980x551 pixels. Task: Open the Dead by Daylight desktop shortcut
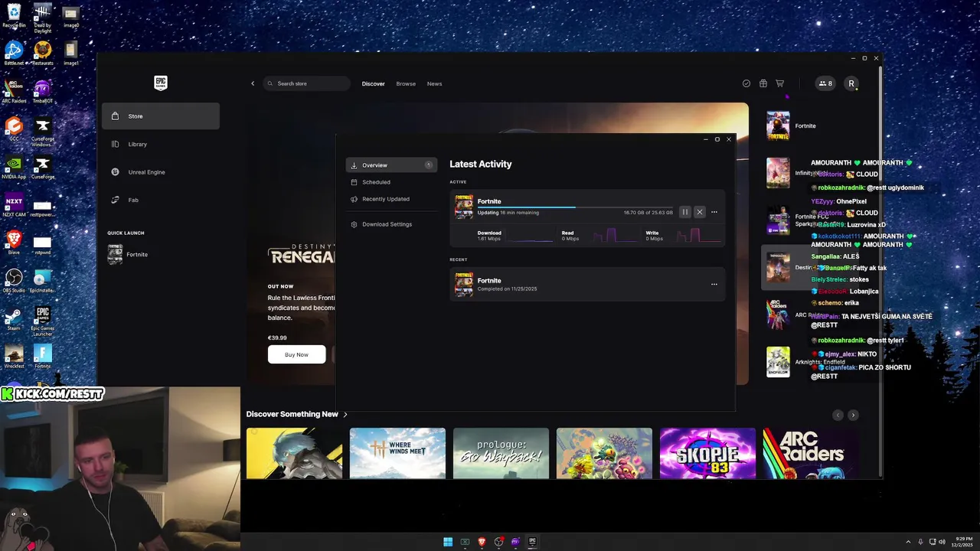pyautogui.click(x=43, y=18)
